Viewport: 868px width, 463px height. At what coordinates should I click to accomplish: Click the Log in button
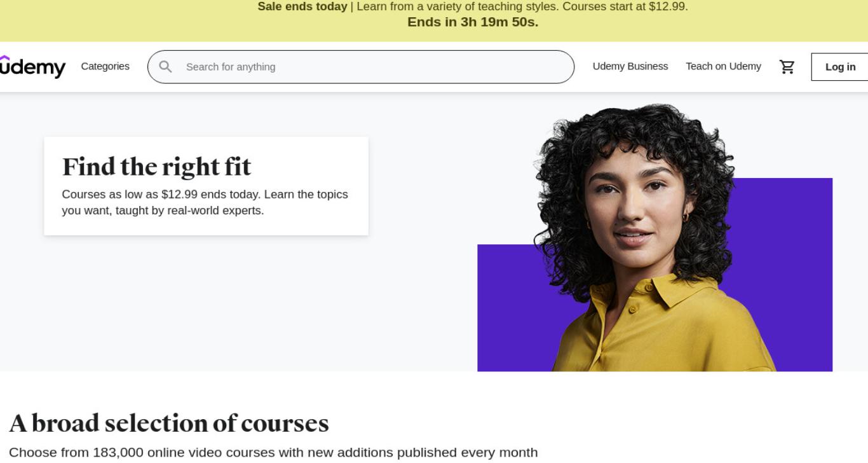pos(840,67)
